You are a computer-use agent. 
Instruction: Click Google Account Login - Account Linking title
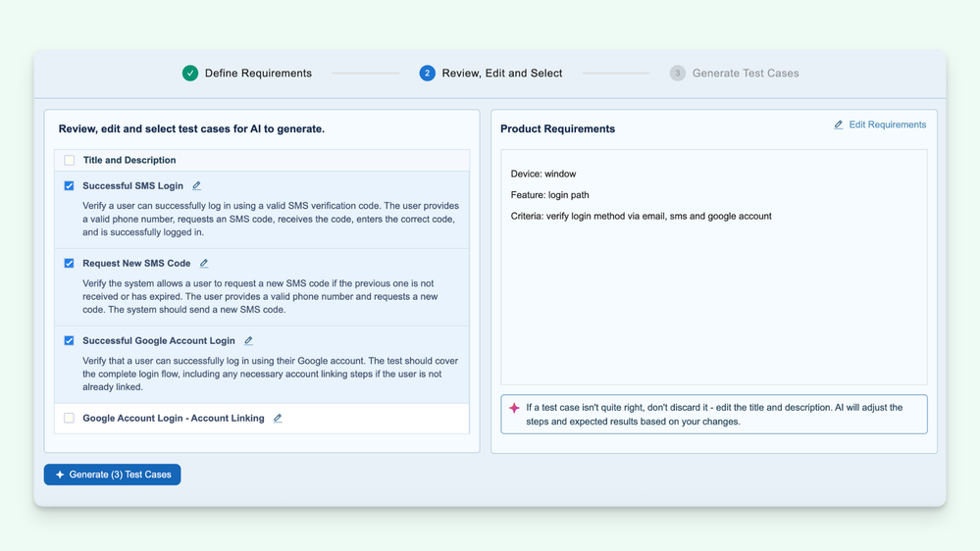point(173,418)
